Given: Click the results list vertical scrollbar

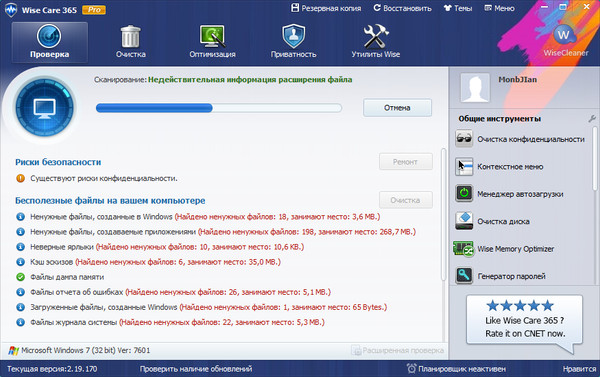Looking at the screenshot, I should click(444, 214).
